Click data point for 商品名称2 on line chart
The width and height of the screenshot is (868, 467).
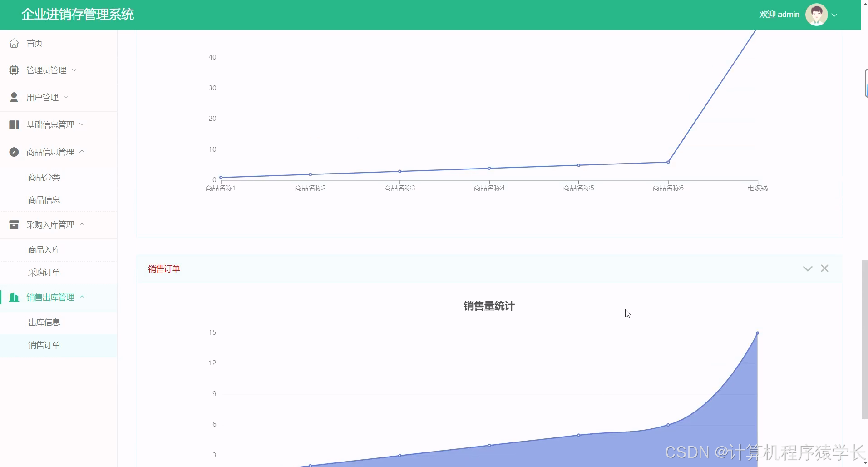311,174
